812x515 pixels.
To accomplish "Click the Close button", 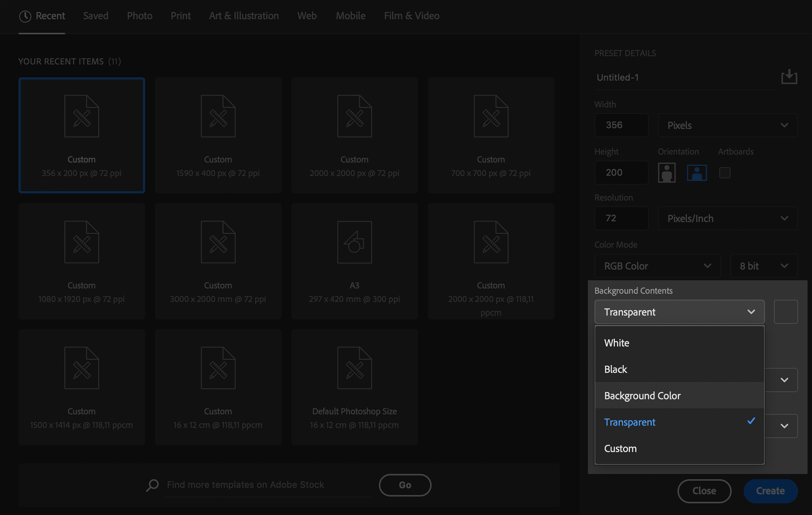I will [x=704, y=491].
